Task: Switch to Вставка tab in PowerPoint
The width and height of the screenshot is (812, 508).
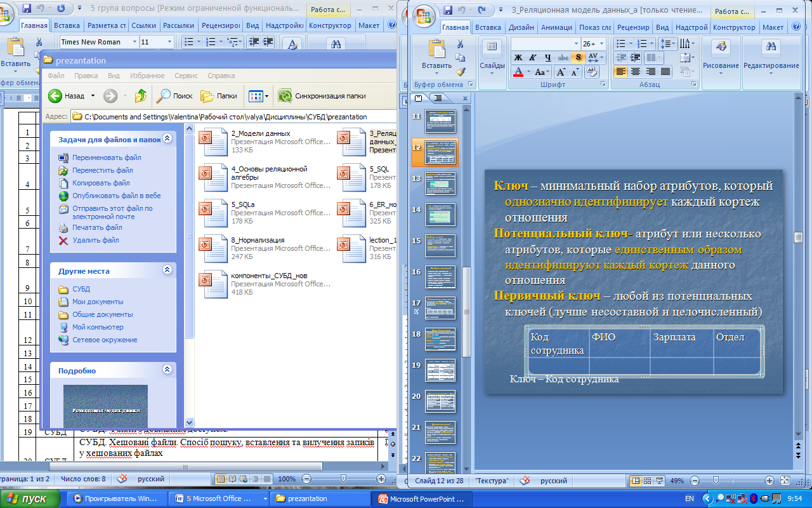Action: pyautogui.click(x=488, y=27)
